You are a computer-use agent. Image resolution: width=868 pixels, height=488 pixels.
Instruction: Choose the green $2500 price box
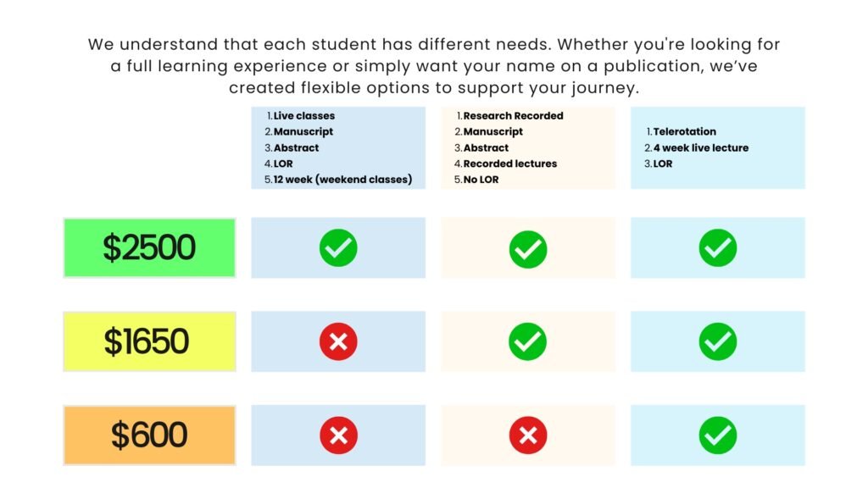(149, 247)
